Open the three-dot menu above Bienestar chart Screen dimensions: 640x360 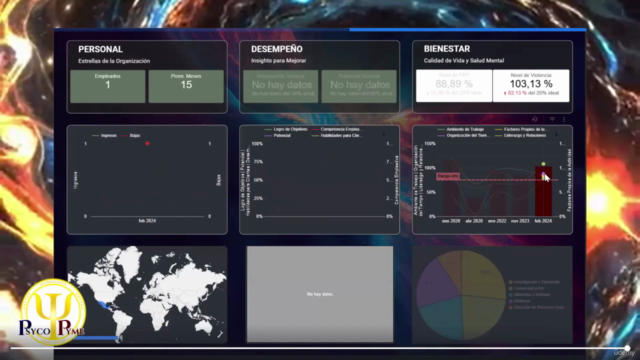(564, 119)
